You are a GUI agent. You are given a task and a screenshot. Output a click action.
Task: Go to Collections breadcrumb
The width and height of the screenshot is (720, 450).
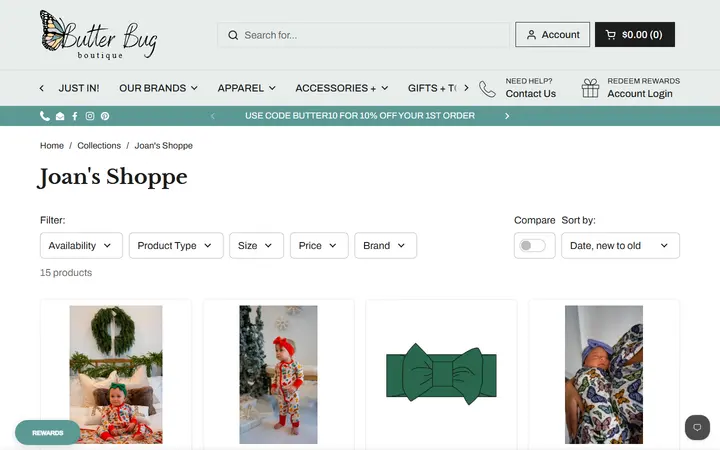(x=99, y=146)
